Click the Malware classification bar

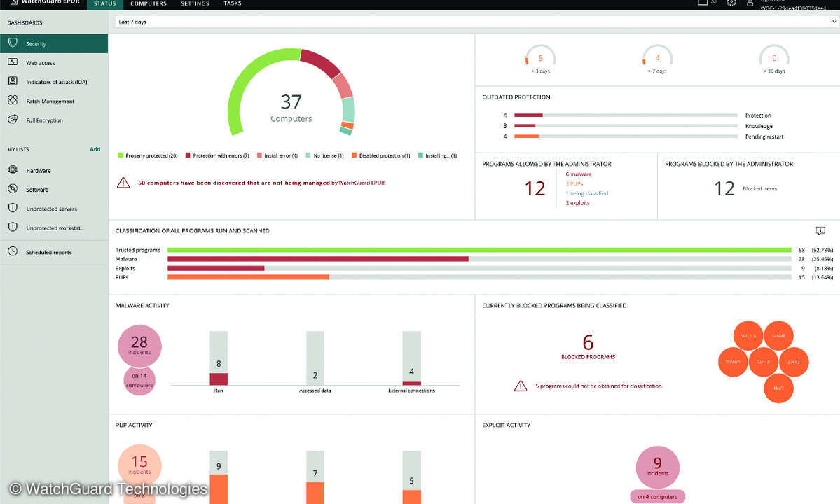[x=318, y=259]
